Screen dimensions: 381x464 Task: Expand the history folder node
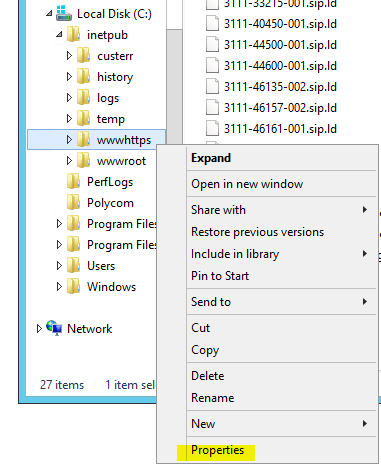[69, 77]
